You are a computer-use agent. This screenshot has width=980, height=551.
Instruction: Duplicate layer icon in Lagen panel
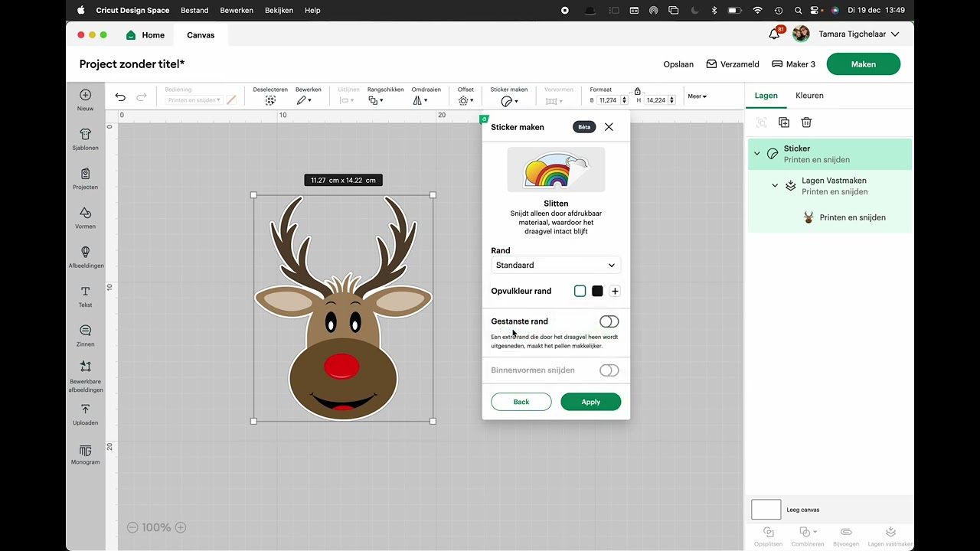tap(783, 122)
